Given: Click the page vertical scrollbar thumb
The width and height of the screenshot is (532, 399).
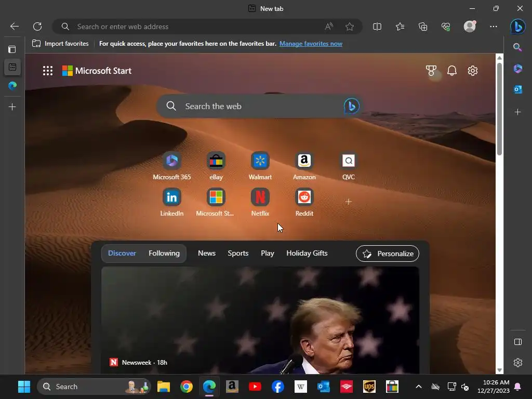Looking at the screenshot, I should click(x=499, y=109).
